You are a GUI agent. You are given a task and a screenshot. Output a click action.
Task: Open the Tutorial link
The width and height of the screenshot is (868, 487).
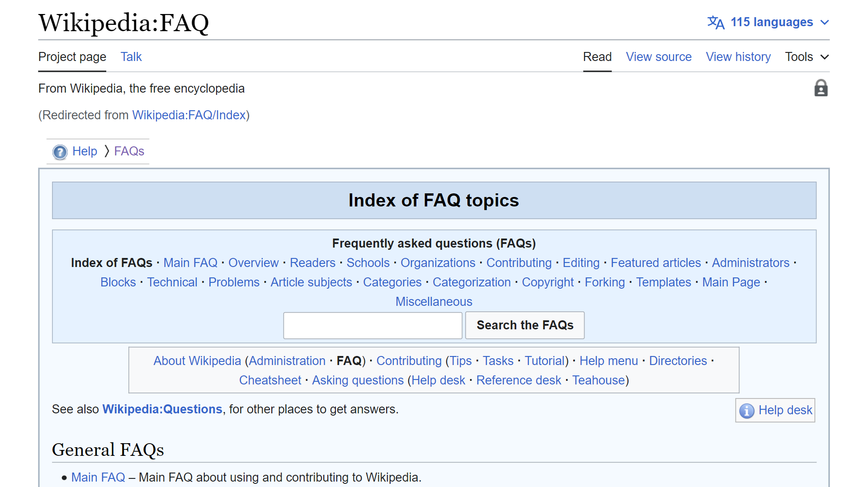[x=544, y=361]
